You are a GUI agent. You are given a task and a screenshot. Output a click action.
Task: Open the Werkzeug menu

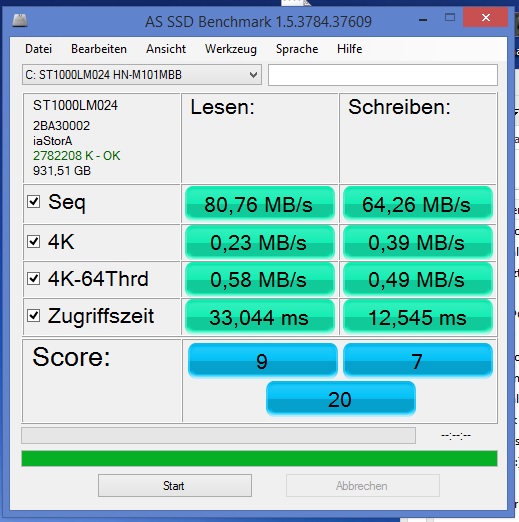point(231,49)
